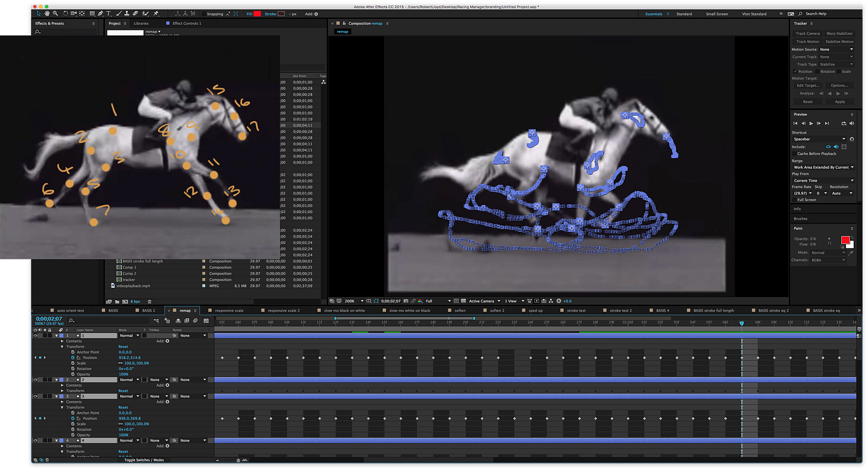
Task: Select the Brush tool
Action: tap(119, 14)
